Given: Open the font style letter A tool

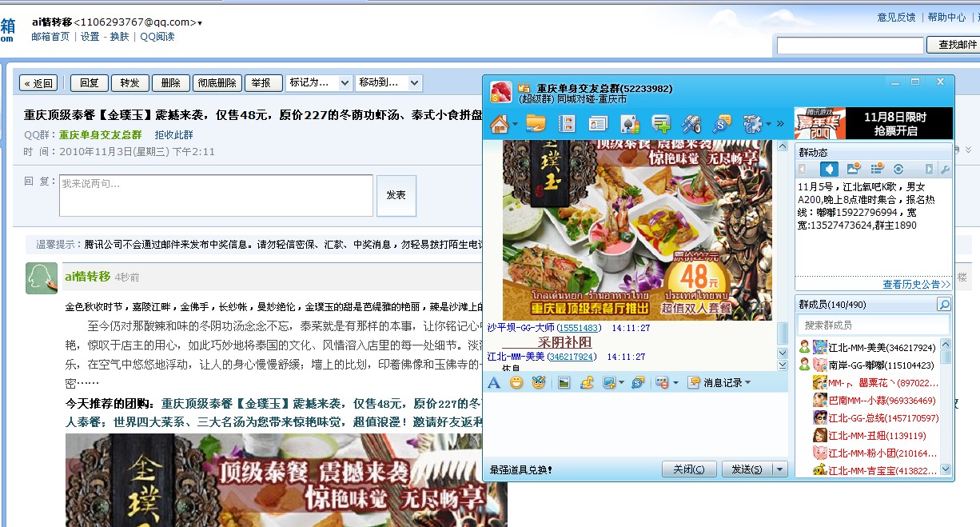Looking at the screenshot, I should click(494, 382).
